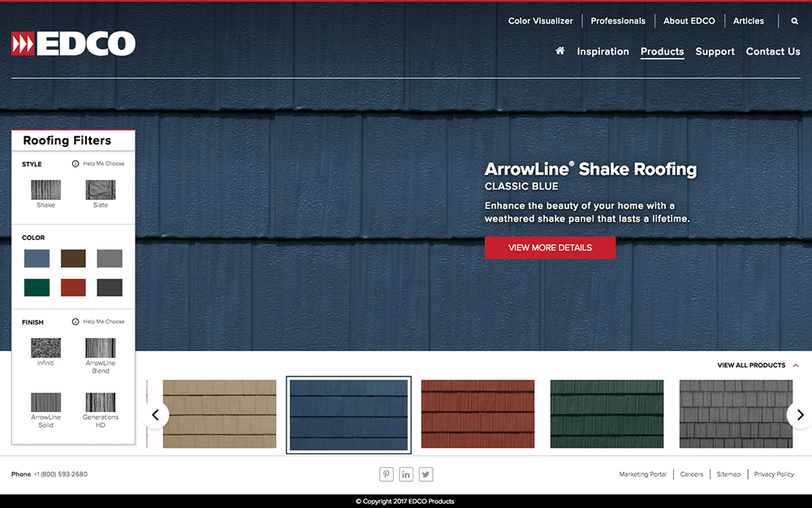The height and width of the screenshot is (508, 812).
Task: Click the phone number +1 (800) 593-2680
Action: point(61,475)
